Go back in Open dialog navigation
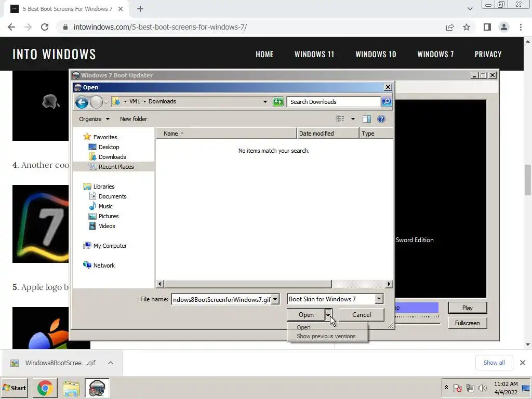Image resolution: width=532 pixels, height=399 pixels. click(x=82, y=102)
